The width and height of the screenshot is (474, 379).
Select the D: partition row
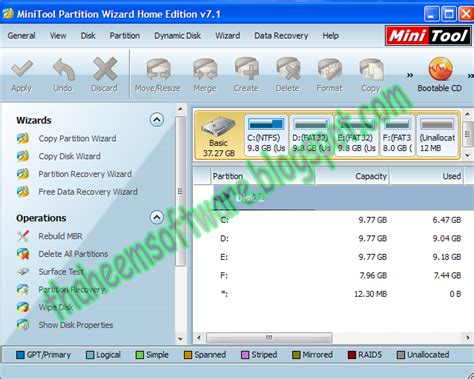[x=333, y=238]
